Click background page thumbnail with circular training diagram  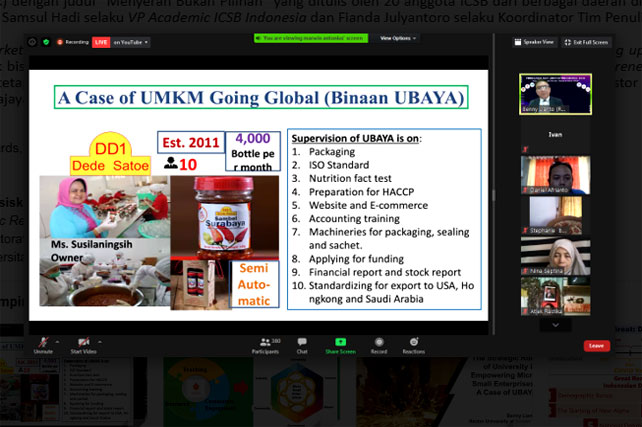pos(208,392)
